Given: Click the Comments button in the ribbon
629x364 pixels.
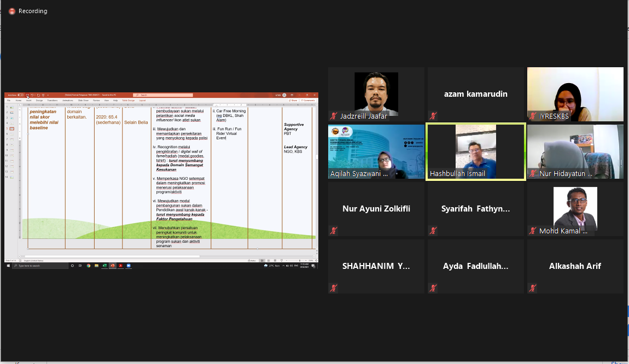Looking at the screenshot, I should pyautogui.click(x=308, y=101).
